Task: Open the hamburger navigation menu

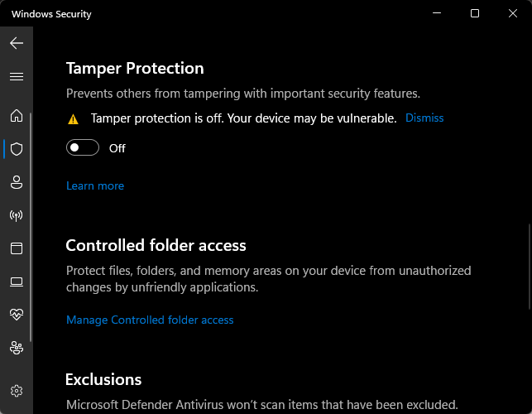Action: click(x=17, y=77)
